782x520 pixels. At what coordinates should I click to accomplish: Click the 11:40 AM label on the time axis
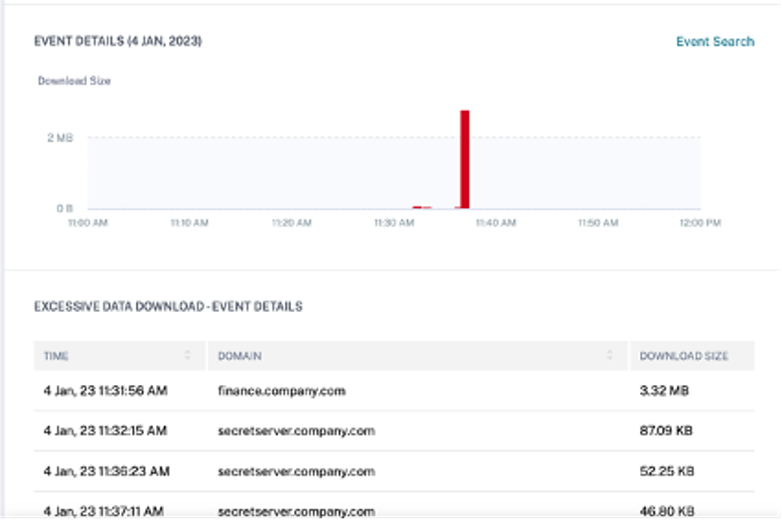click(496, 223)
